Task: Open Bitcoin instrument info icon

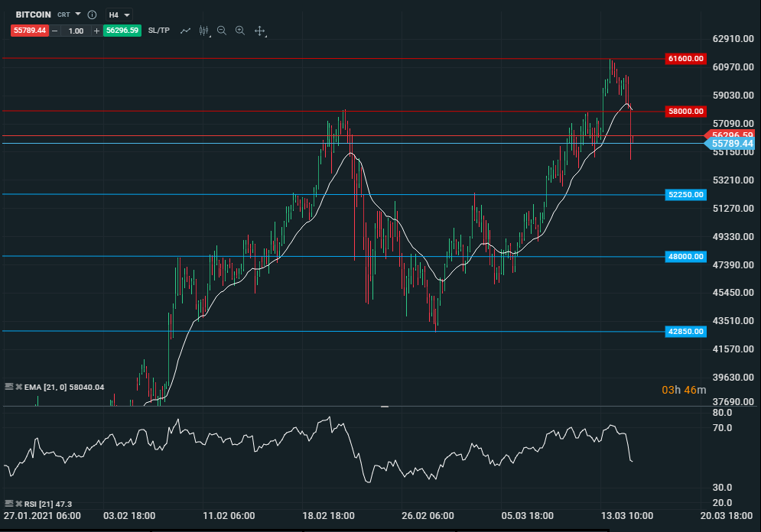Action: click(x=92, y=15)
